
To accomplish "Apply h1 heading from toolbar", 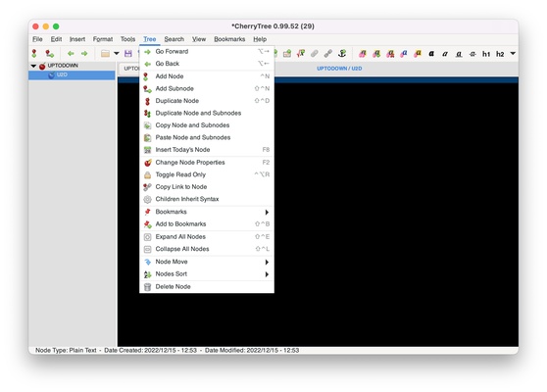I will pyautogui.click(x=486, y=54).
